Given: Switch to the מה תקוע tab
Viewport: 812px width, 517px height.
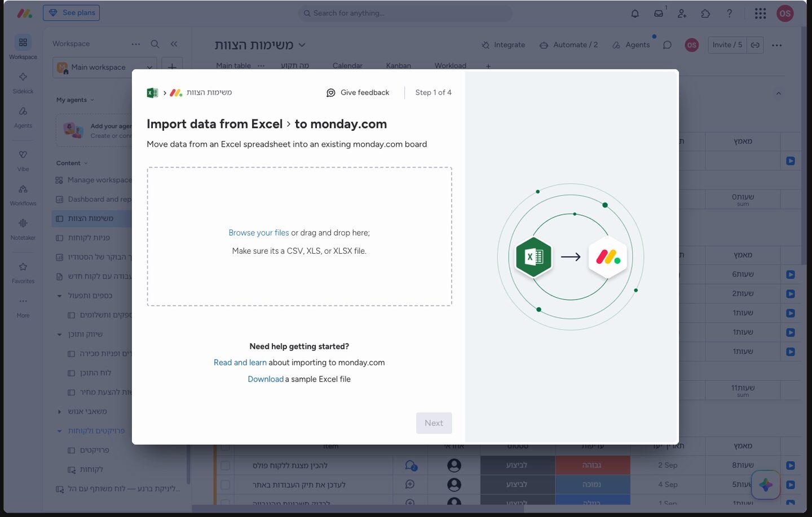Looking at the screenshot, I should (x=295, y=65).
